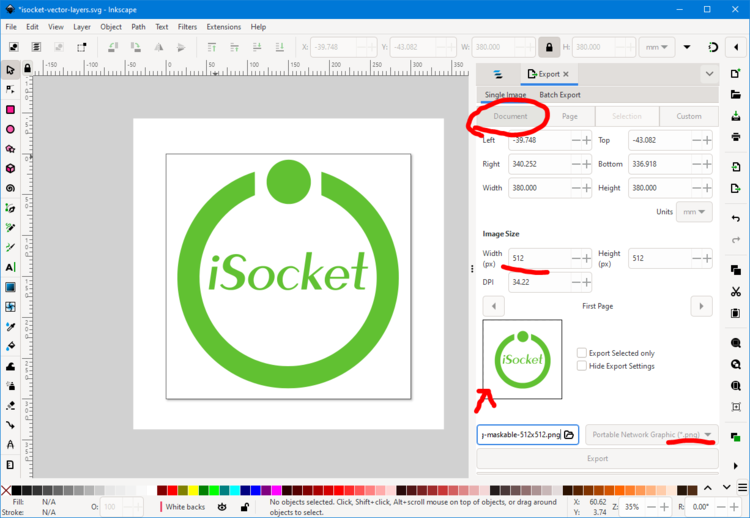Click the Cut scissors icon
750x518 pixels.
click(736, 291)
